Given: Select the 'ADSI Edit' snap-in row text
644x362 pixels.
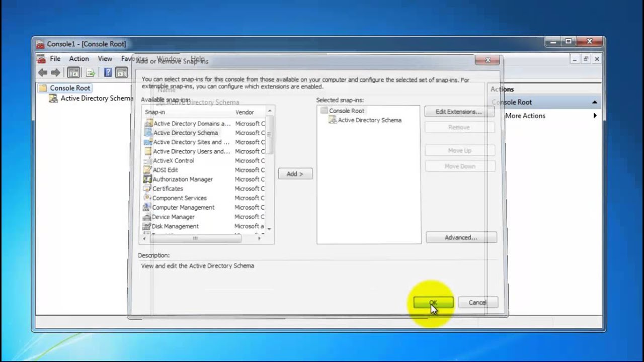Looking at the screenshot, I should coord(166,170).
